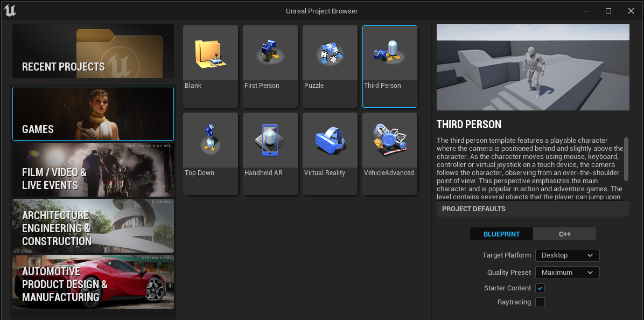Click the 'Blank' template label
644x320 pixels.
pyautogui.click(x=193, y=86)
